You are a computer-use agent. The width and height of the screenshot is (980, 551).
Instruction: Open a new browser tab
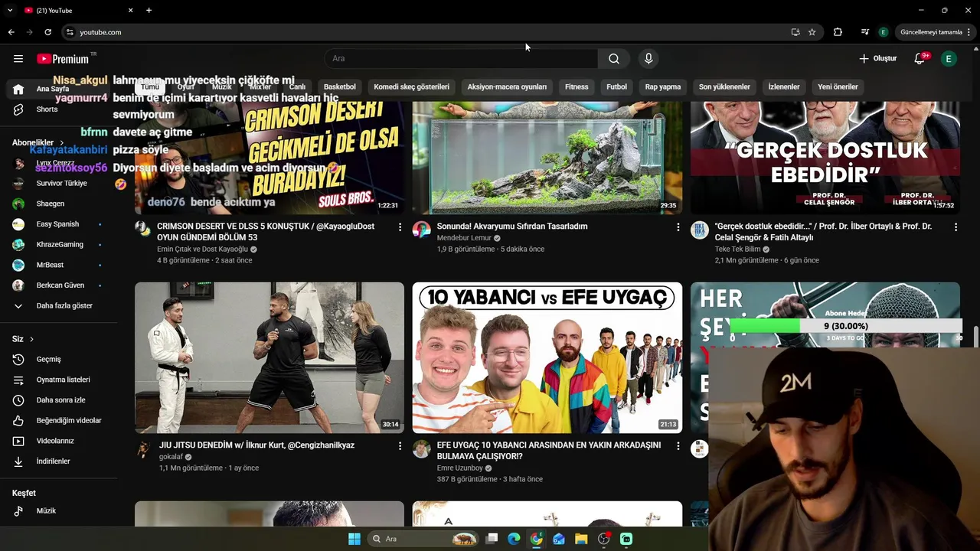pyautogui.click(x=149, y=10)
